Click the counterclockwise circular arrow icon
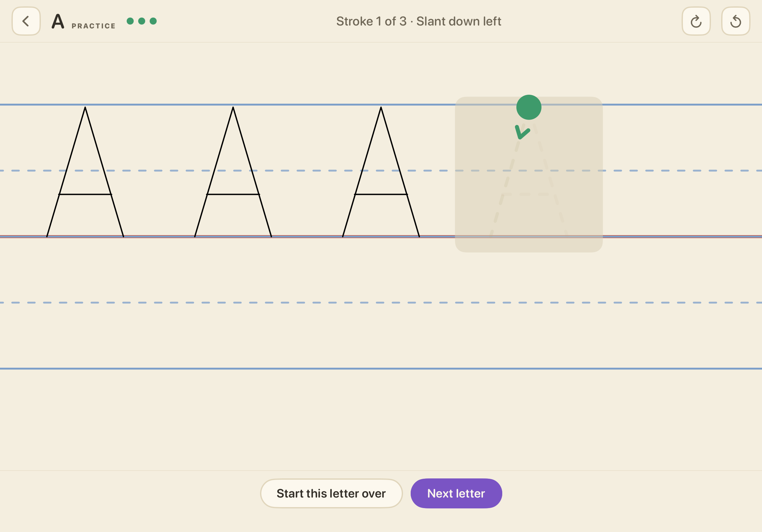The height and width of the screenshot is (532, 762). click(736, 21)
